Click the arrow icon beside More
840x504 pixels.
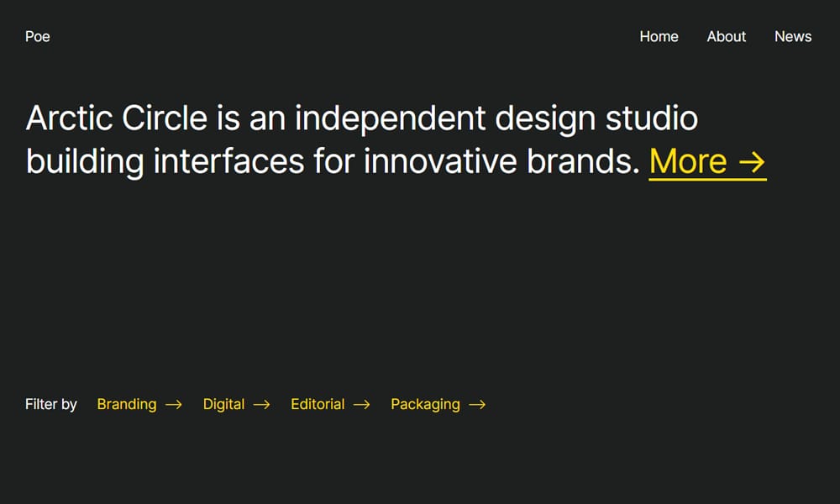(752, 161)
